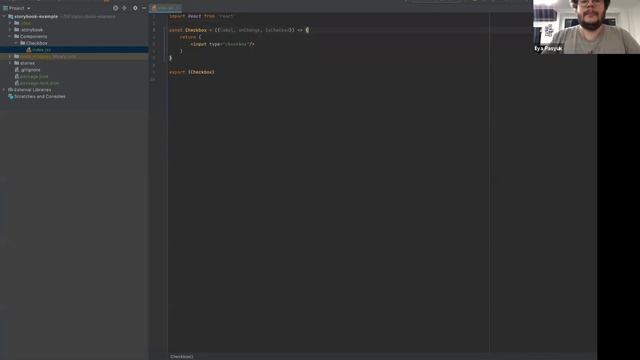Click the webcam thumbnail of the presenter
The height and width of the screenshot is (360, 640).
(586, 27)
